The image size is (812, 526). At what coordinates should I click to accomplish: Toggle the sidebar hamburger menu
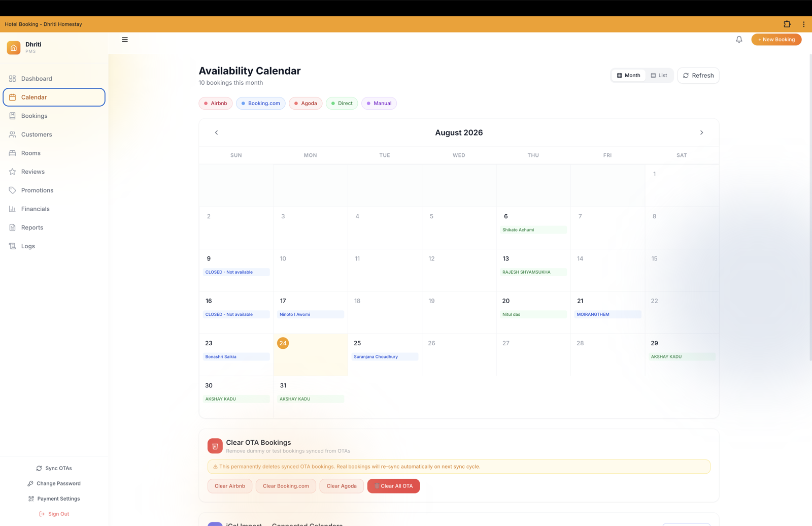pyautogui.click(x=125, y=40)
